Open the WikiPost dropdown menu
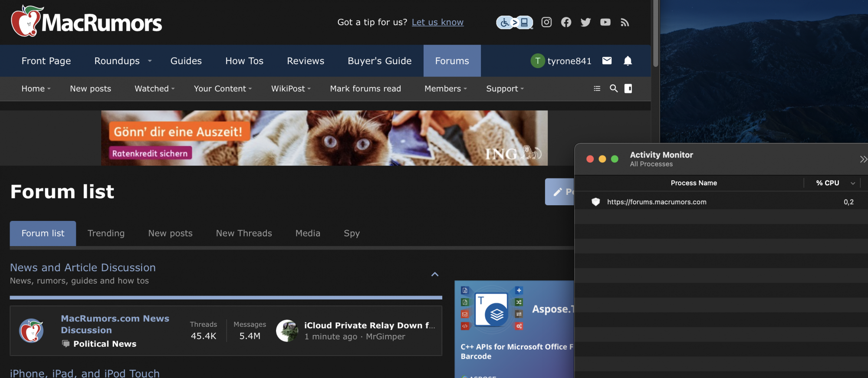This screenshot has width=868, height=378. (x=291, y=89)
